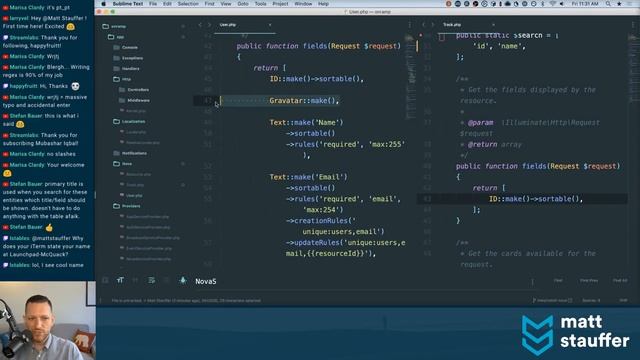Open the Help menu
The image size is (640, 360).
point(323,4)
